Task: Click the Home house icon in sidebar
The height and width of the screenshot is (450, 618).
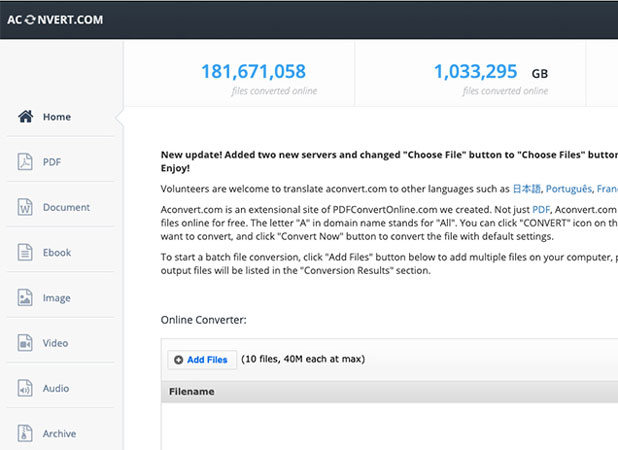Action: [26, 117]
